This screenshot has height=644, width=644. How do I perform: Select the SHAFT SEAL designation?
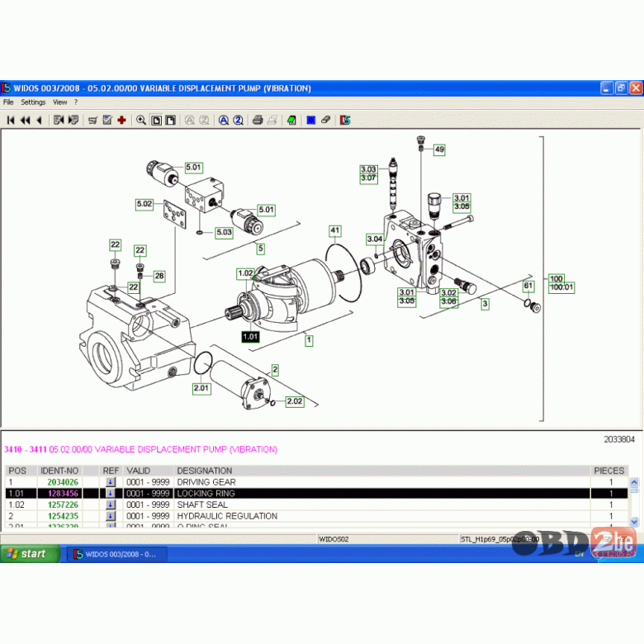coord(202,504)
